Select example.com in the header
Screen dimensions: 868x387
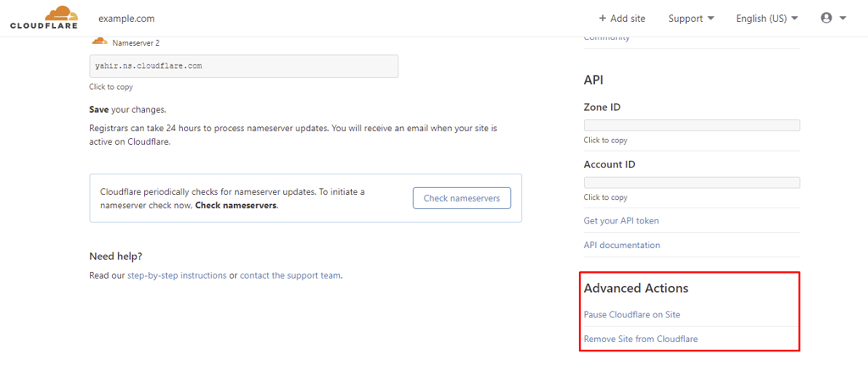click(x=126, y=19)
